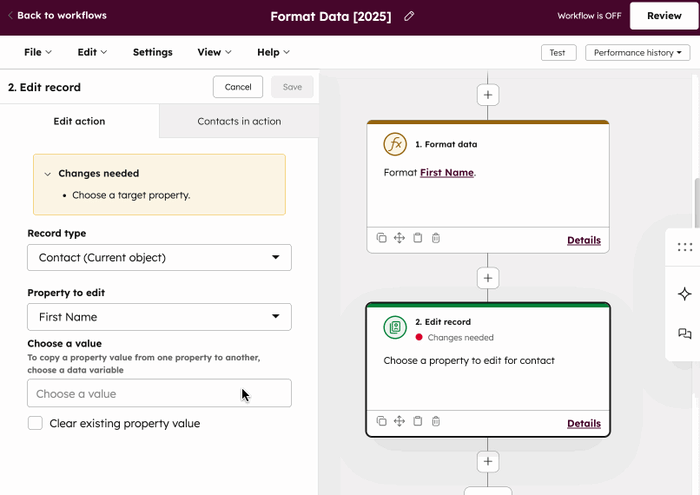Open the Record type dropdown
Screen dimensions: 700x495
pyautogui.click(x=159, y=258)
